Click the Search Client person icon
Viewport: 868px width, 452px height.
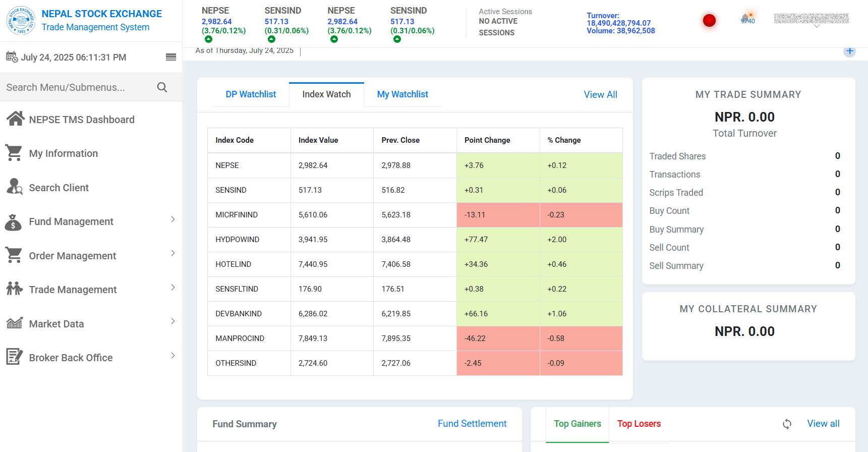point(14,187)
